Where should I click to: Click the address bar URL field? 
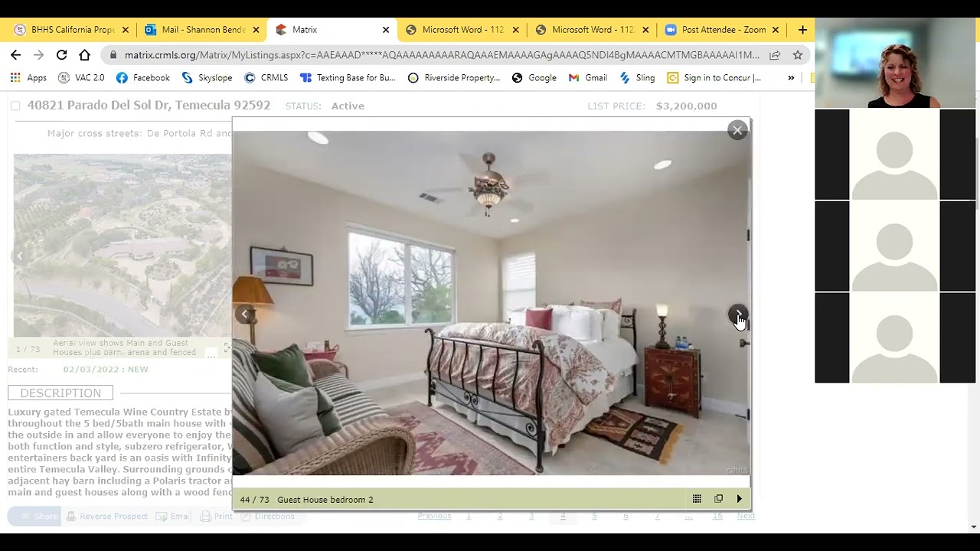coord(442,55)
